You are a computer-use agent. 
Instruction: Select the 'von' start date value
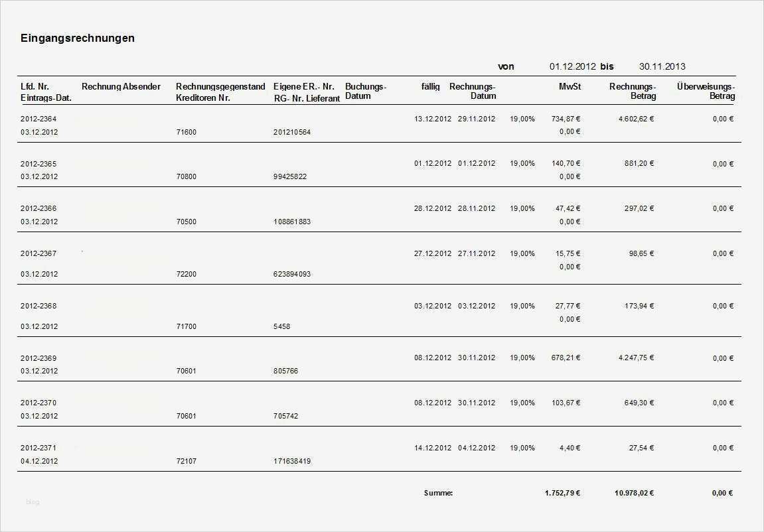click(x=572, y=66)
